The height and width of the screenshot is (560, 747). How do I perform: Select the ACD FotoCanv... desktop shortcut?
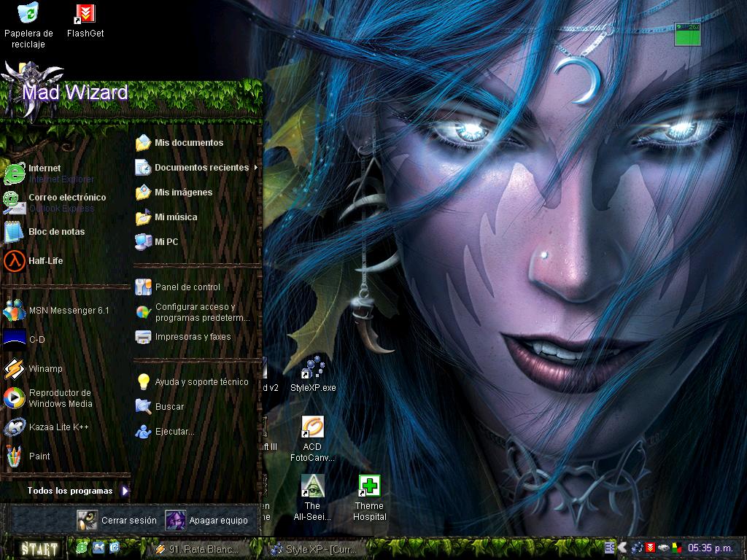pyautogui.click(x=312, y=438)
